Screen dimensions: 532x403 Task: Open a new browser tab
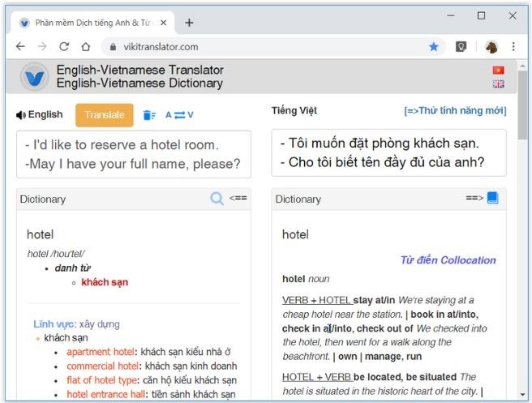click(x=189, y=23)
